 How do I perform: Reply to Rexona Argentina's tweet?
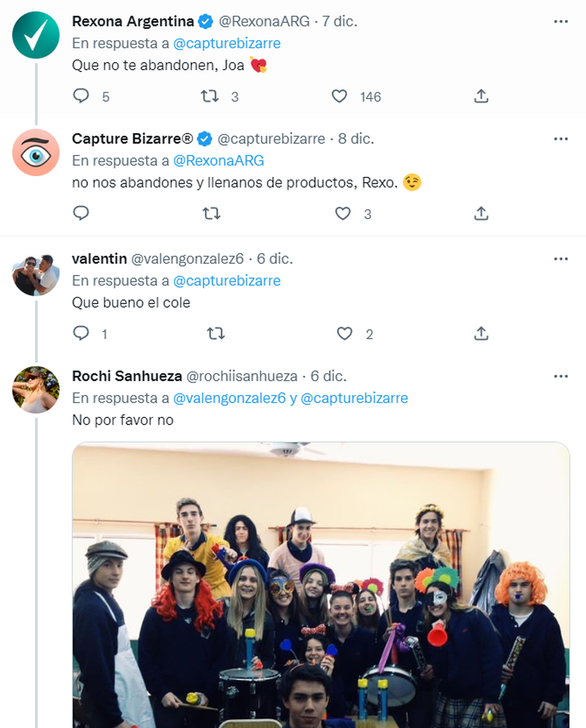[81, 96]
